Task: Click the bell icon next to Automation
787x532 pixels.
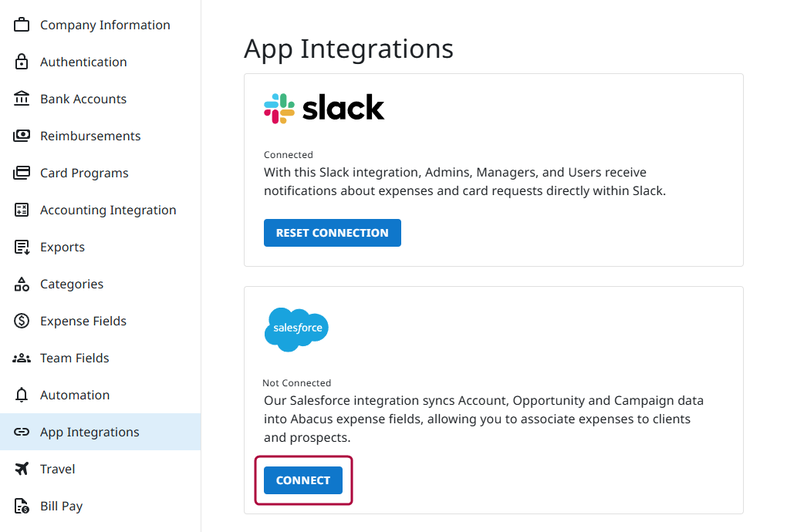Action: click(x=22, y=395)
